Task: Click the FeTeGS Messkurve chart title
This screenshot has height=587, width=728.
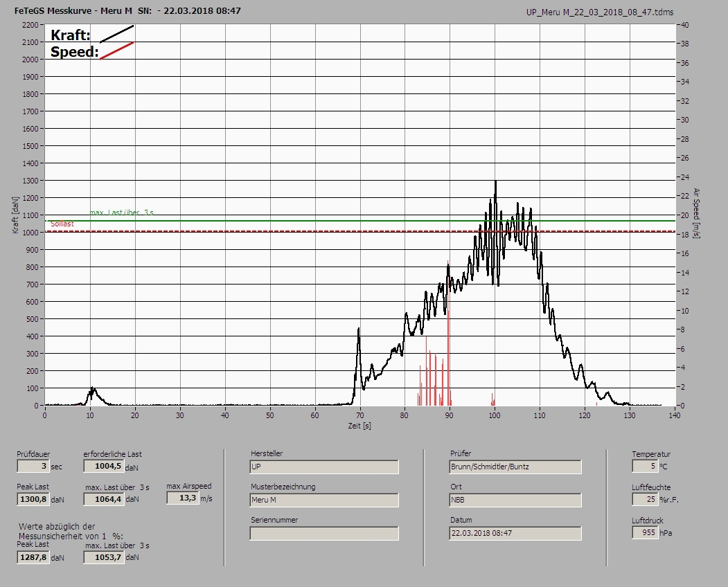Action: pyautogui.click(x=127, y=10)
